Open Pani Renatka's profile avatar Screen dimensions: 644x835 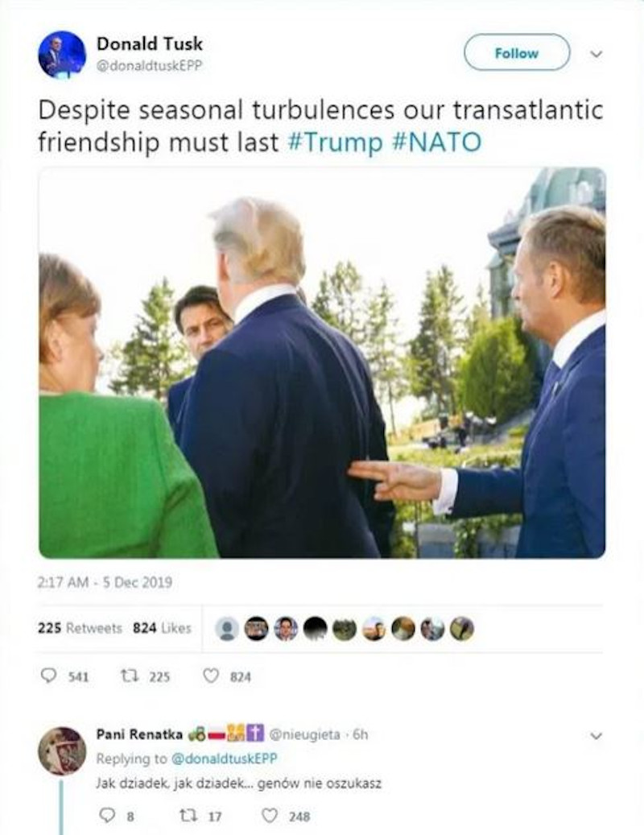(62, 751)
